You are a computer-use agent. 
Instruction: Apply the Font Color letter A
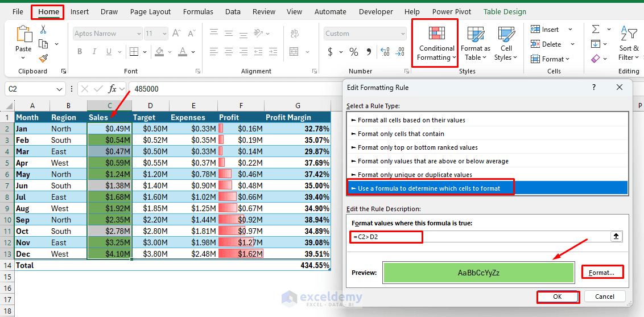pos(183,52)
